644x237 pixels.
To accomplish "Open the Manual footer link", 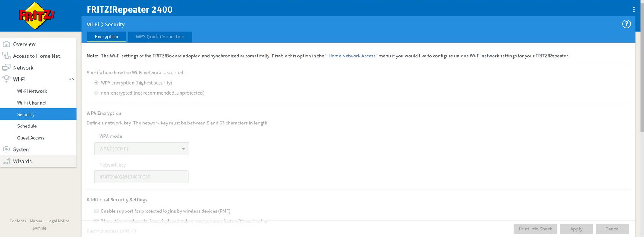I will [36, 221].
